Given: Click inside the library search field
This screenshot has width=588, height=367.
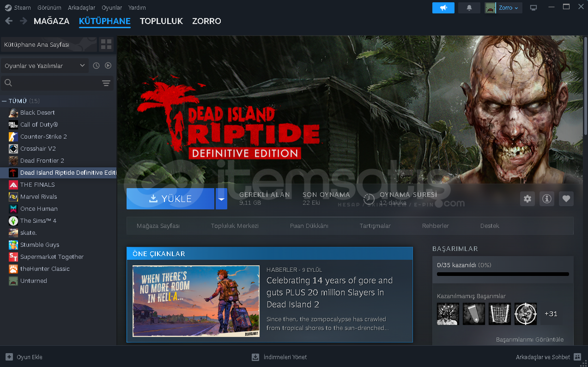Looking at the screenshot, I should click(x=56, y=83).
